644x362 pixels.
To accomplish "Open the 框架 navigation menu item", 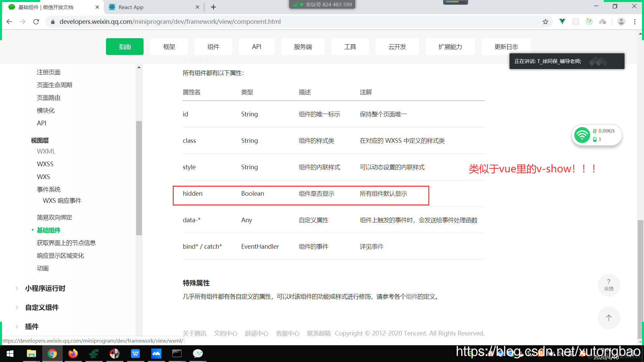I will [169, 47].
